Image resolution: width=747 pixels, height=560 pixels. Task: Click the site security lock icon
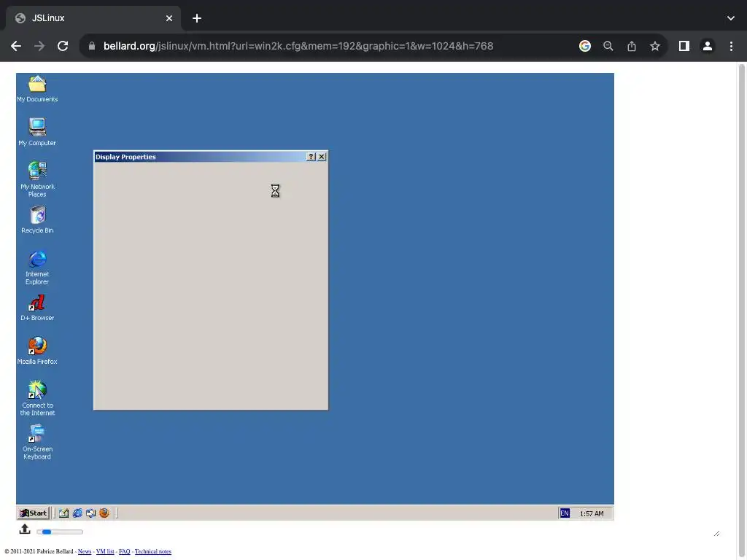(x=92, y=46)
